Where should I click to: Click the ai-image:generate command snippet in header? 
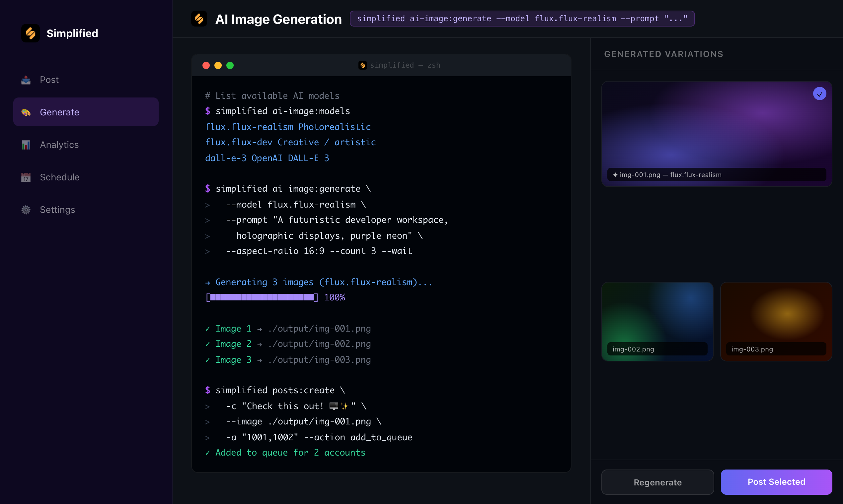tap(522, 19)
